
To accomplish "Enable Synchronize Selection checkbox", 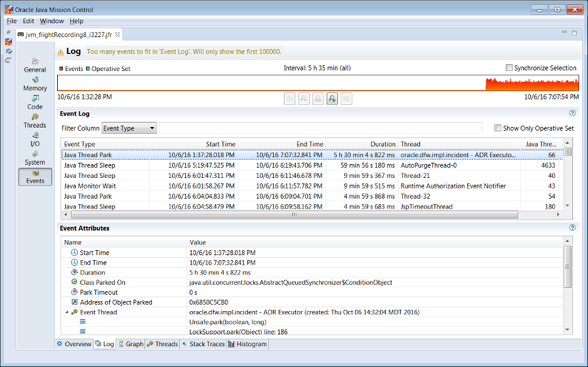I will [x=509, y=67].
